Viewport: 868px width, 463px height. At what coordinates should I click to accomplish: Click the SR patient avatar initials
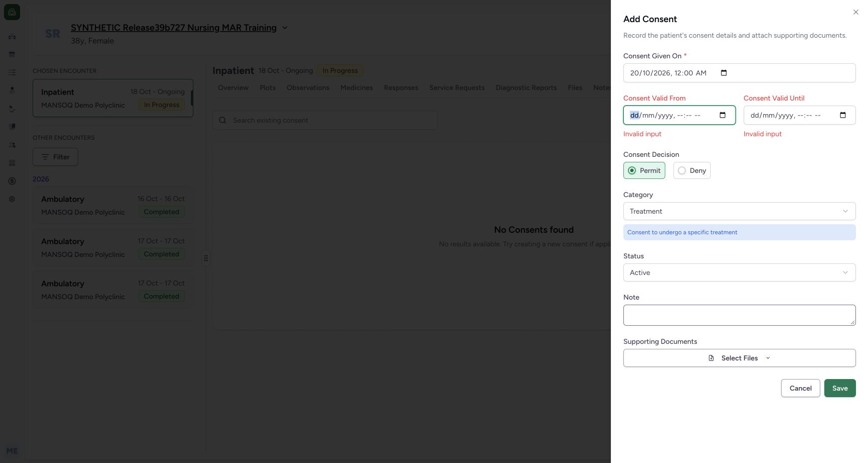click(x=53, y=34)
